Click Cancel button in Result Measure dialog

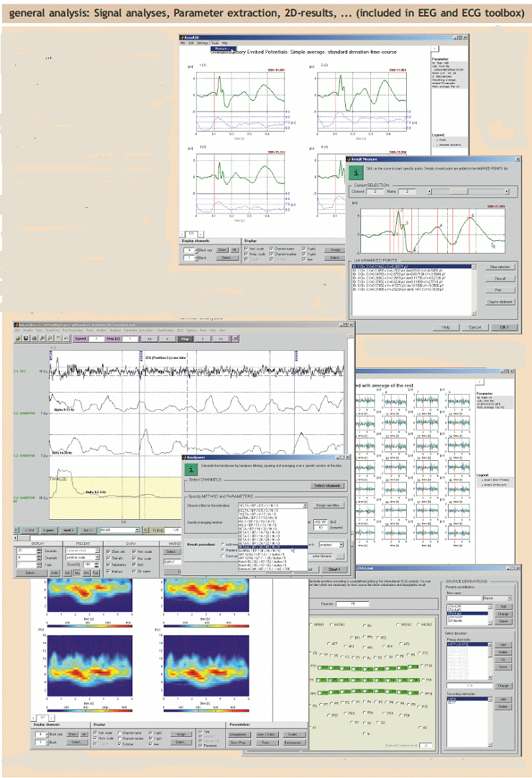click(475, 327)
